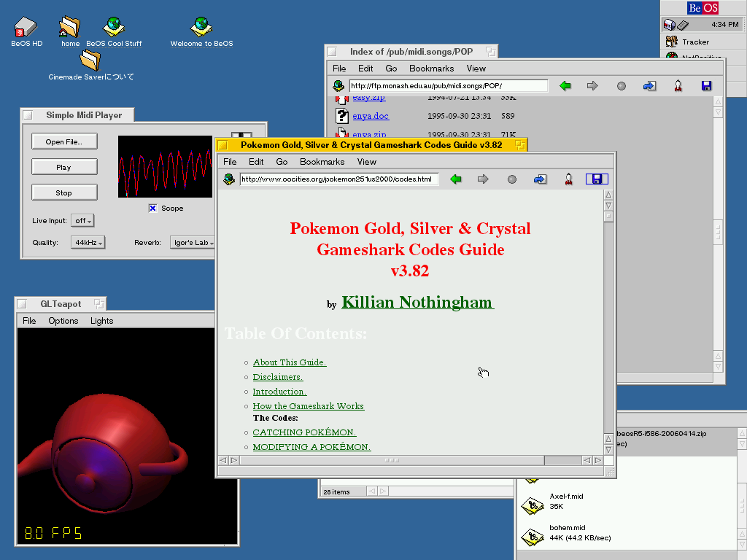The width and height of the screenshot is (747, 560).
Task: Click the stop button in the Pokemon guide window
Action: (511, 179)
